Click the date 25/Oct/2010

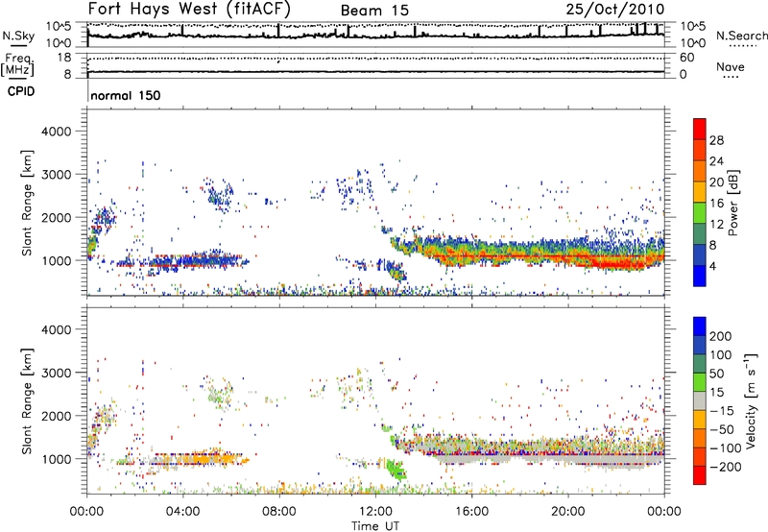click(615, 9)
